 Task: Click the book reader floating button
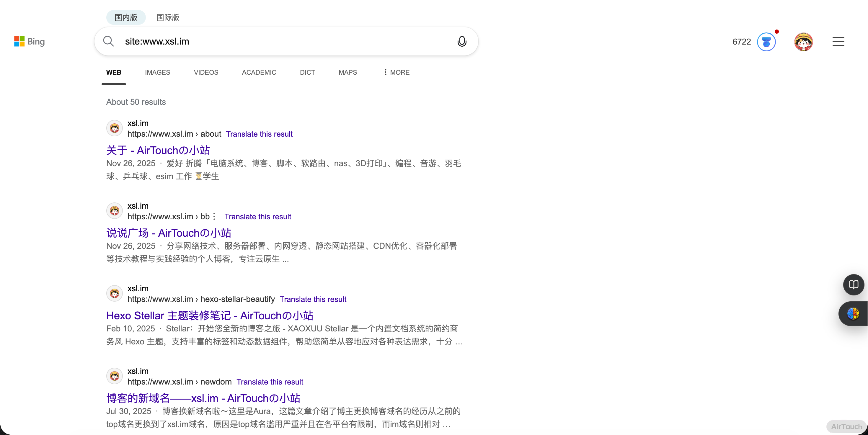(853, 285)
